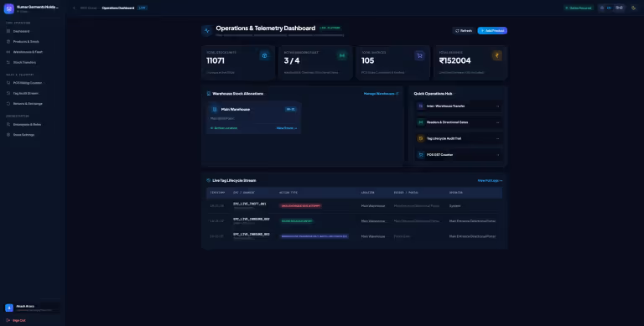This screenshot has width=644, height=326.
Task: Toggle the theme mode icon
Action: pyautogui.click(x=633, y=8)
